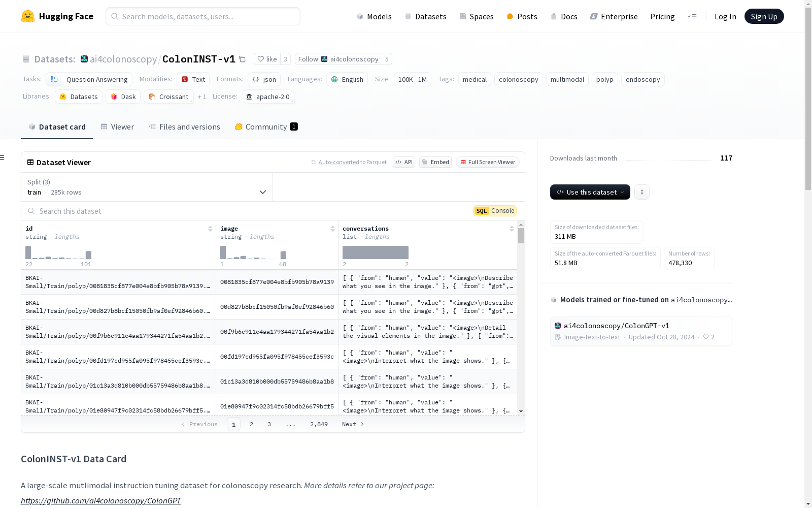Open the ai4colonoscopy organization link

click(x=123, y=59)
